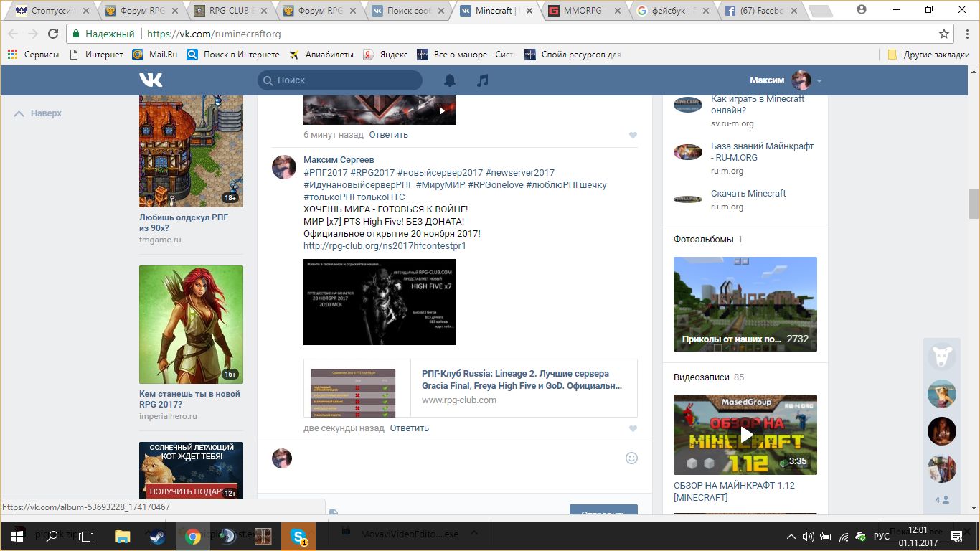Open the notifications bell icon
Screen dimensions: 980x551
(450, 80)
